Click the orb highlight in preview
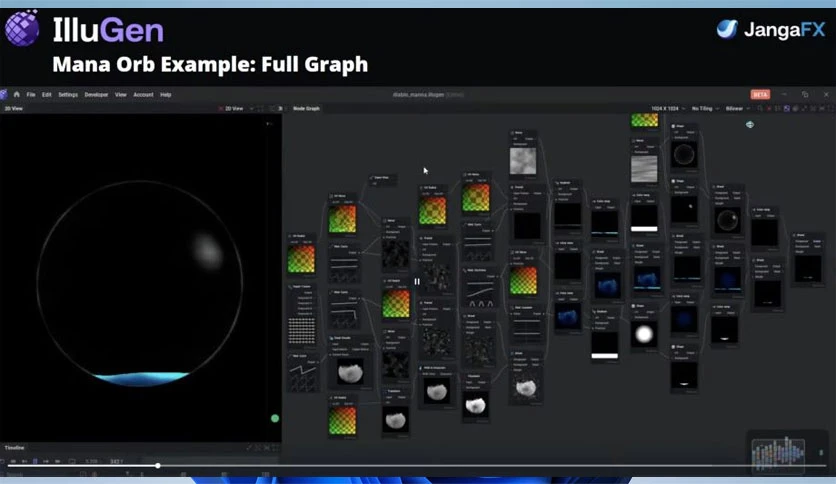This screenshot has width=836, height=484. (x=205, y=251)
